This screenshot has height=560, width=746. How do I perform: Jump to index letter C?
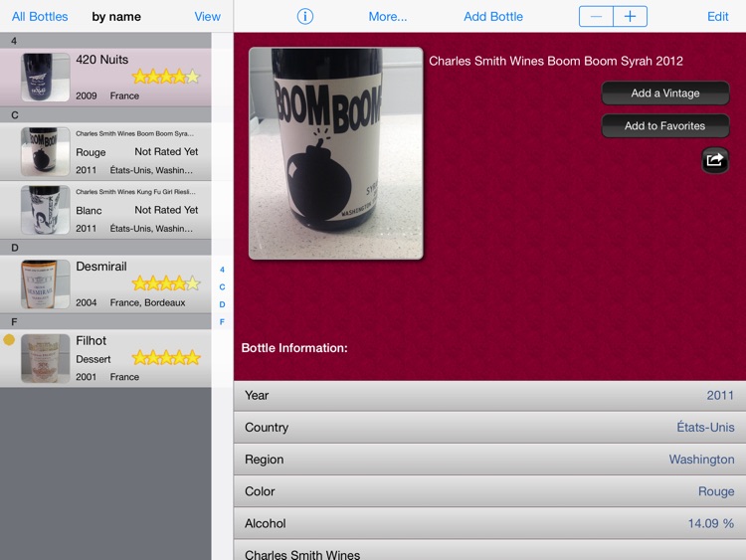point(222,286)
